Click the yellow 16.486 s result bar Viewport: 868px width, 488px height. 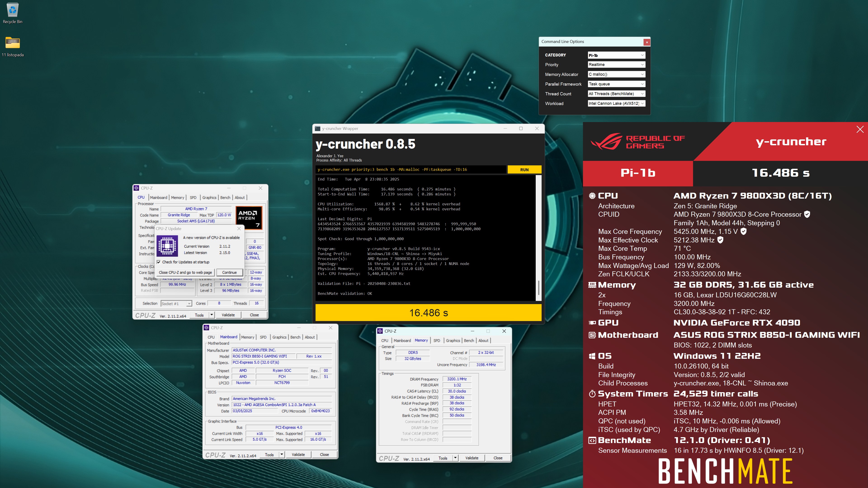[428, 313]
